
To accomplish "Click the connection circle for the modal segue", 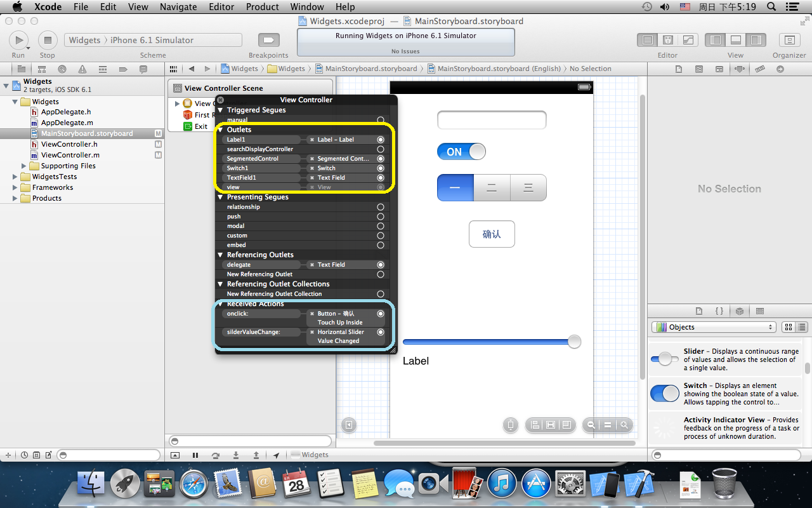I will (381, 226).
